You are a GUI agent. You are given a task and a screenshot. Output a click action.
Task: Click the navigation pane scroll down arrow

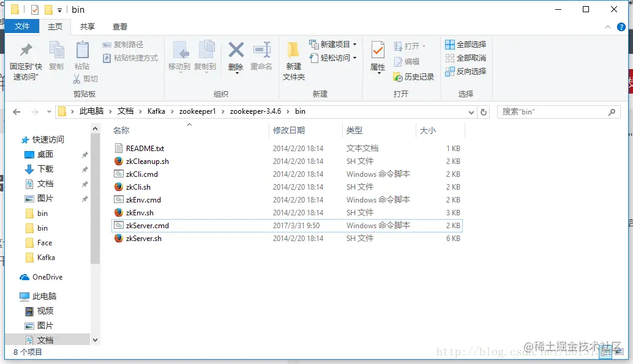pyautogui.click(x=96, y=340)
